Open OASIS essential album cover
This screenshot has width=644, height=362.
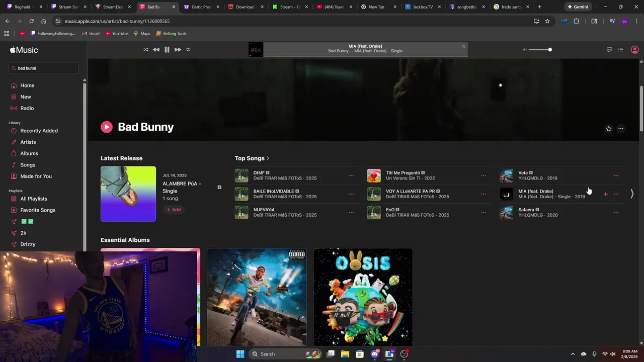pyautogui.click(x=363, y=297)
